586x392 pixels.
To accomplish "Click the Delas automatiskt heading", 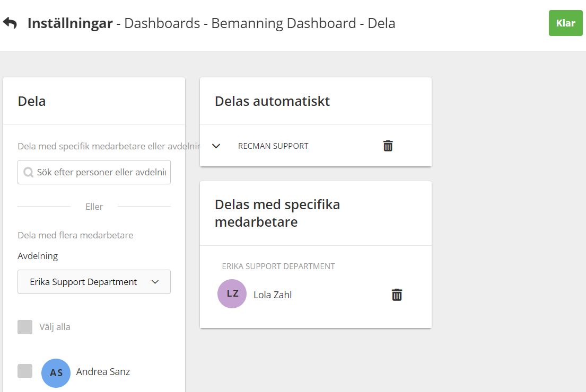I will click(x=272, y=101).
